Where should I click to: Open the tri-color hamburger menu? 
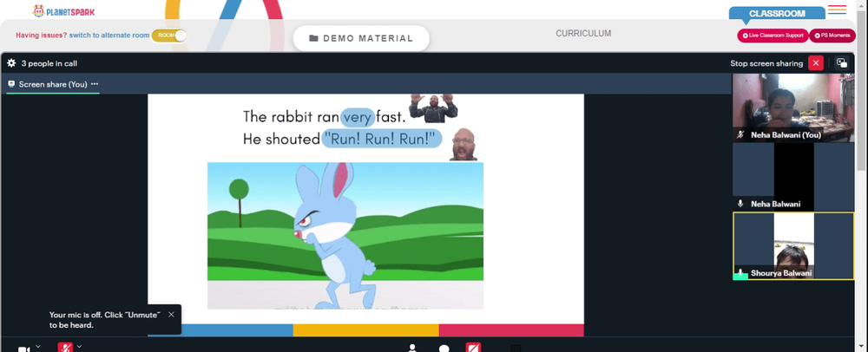tap(837, 10)
